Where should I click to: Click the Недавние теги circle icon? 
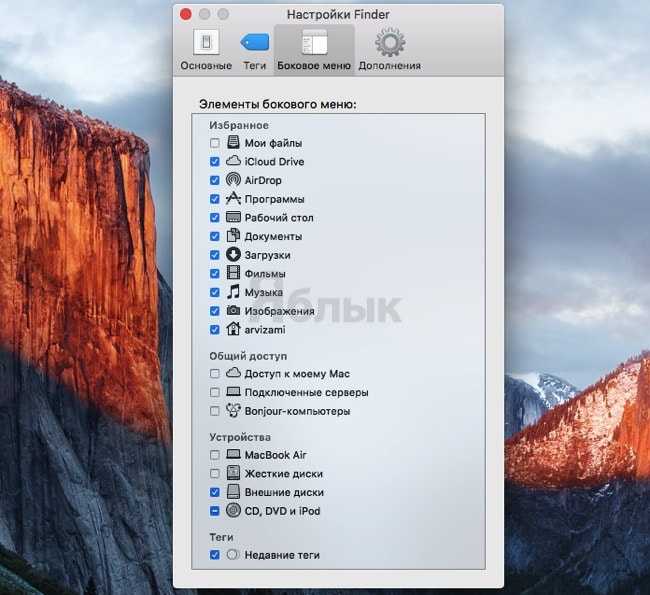pyautogui.click(x=233, y=554)
